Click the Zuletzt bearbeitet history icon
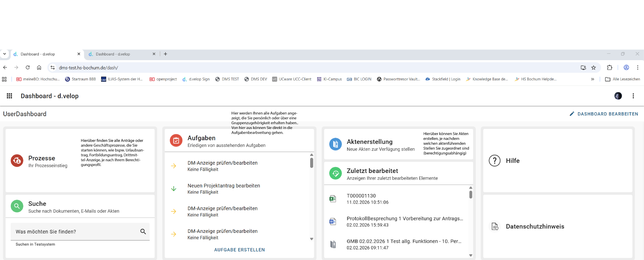 tap(335, 174)
